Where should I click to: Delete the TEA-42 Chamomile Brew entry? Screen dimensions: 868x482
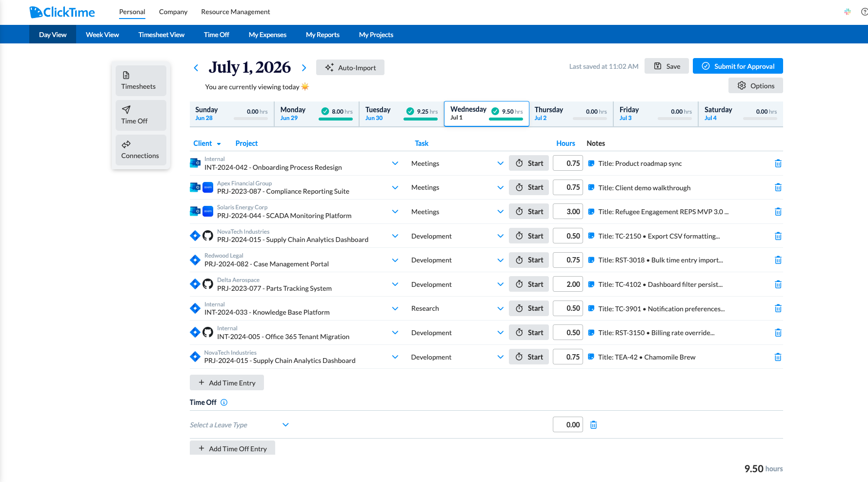(x=778, y=357)
